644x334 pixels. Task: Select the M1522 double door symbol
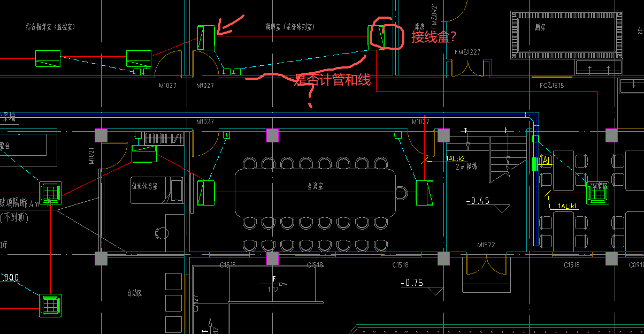tap(486, 265)
